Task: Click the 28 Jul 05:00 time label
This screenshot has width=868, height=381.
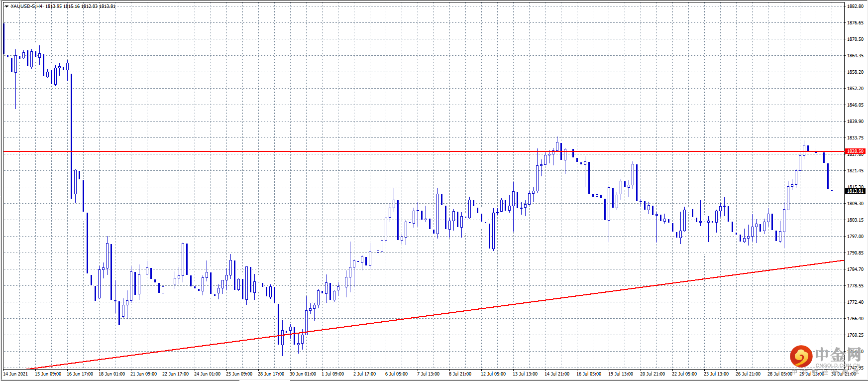Action: [780, 374]
